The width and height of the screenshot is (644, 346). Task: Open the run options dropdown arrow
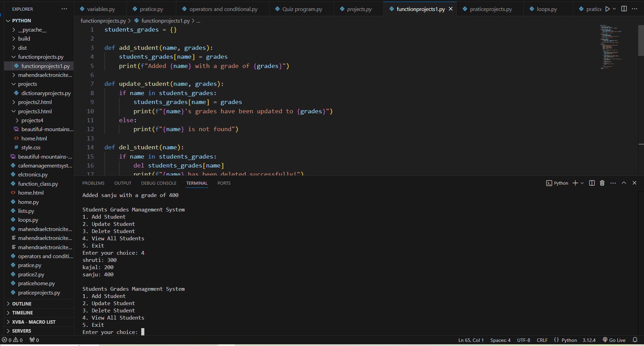point(614,9)
